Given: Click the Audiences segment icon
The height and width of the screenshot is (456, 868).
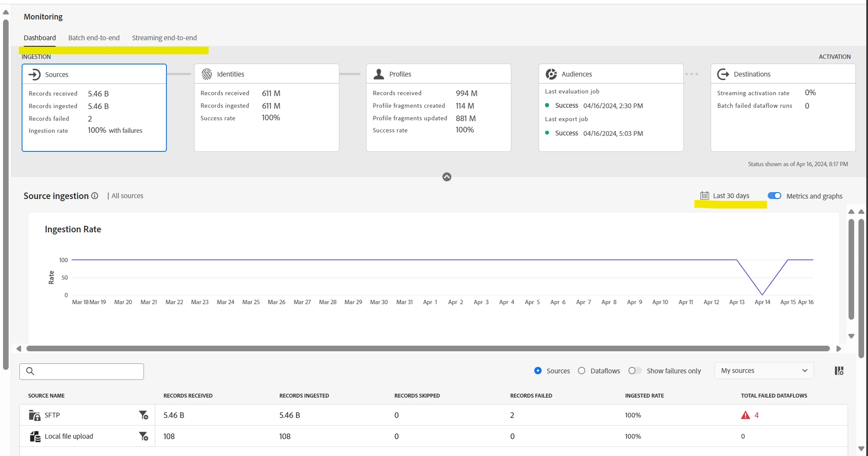Looking at the screenshot, I should pos(551,74).
